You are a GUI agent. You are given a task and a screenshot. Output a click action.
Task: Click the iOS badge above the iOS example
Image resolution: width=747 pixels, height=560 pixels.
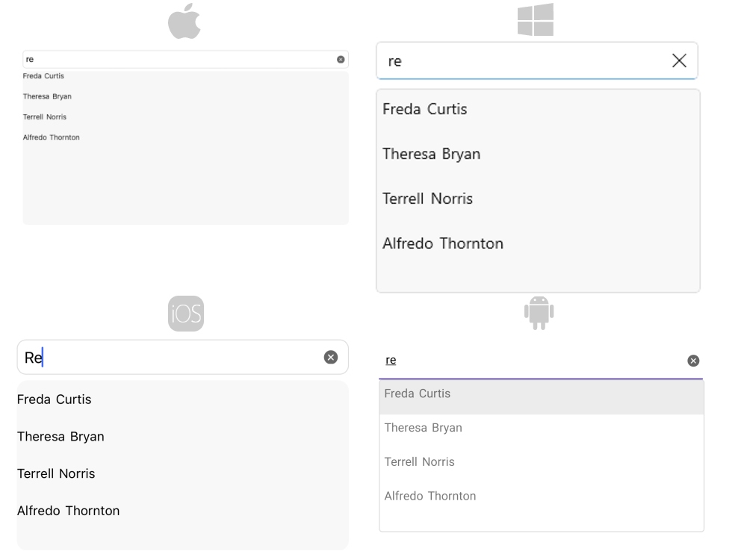pyautogui.click(x=185, y=314)
